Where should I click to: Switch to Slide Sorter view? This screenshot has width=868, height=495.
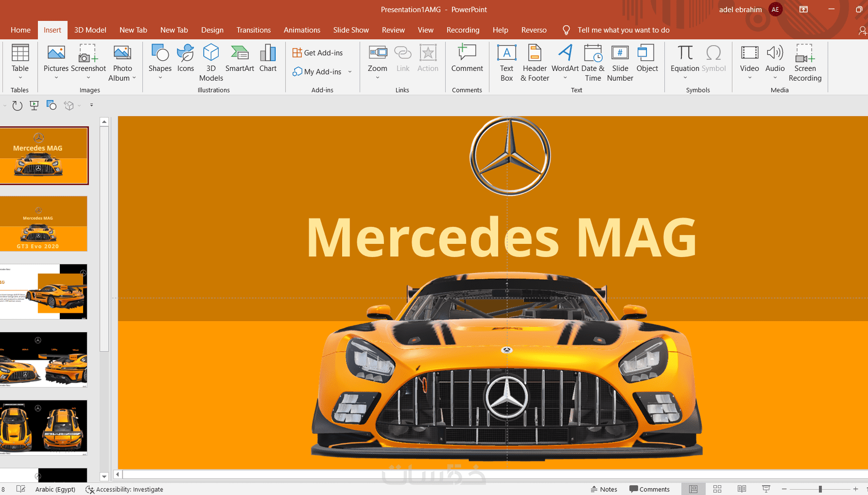click(x=717, y=489)
